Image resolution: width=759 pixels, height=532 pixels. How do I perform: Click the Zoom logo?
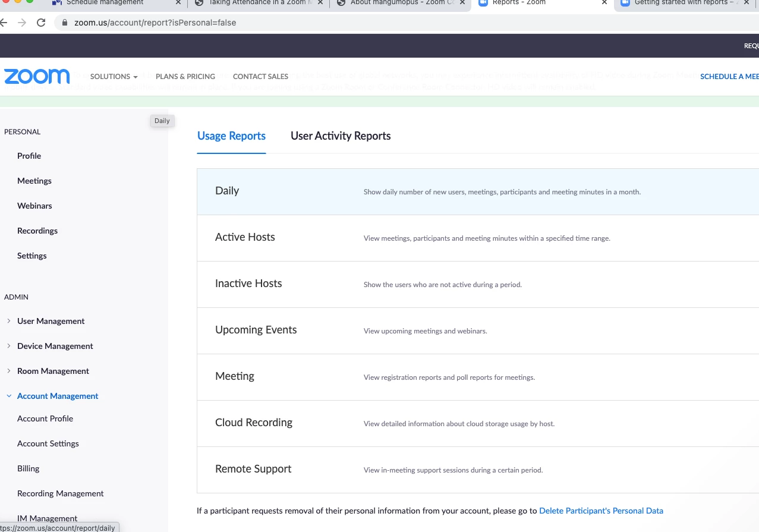pyautogui.click(x=37, y=76)
